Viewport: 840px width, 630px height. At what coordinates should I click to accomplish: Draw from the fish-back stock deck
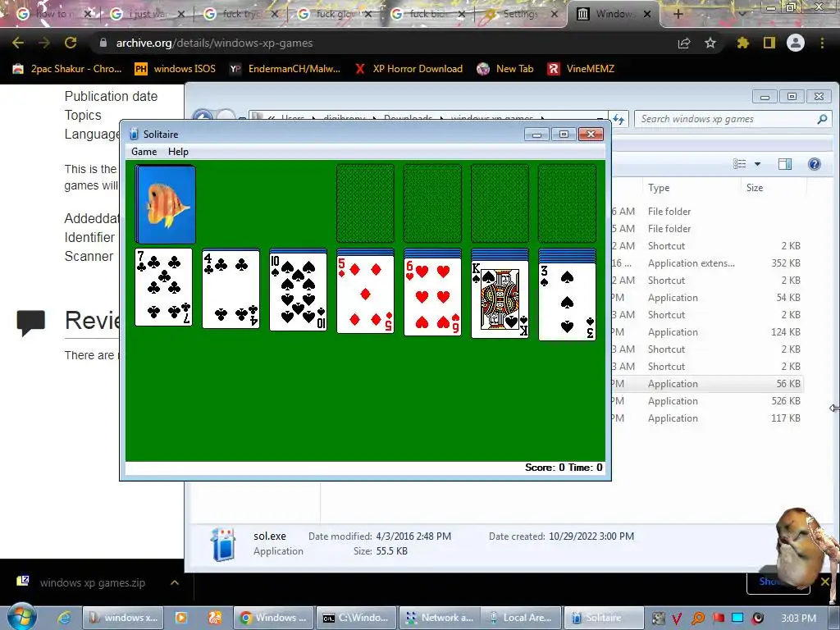[166, 204]
